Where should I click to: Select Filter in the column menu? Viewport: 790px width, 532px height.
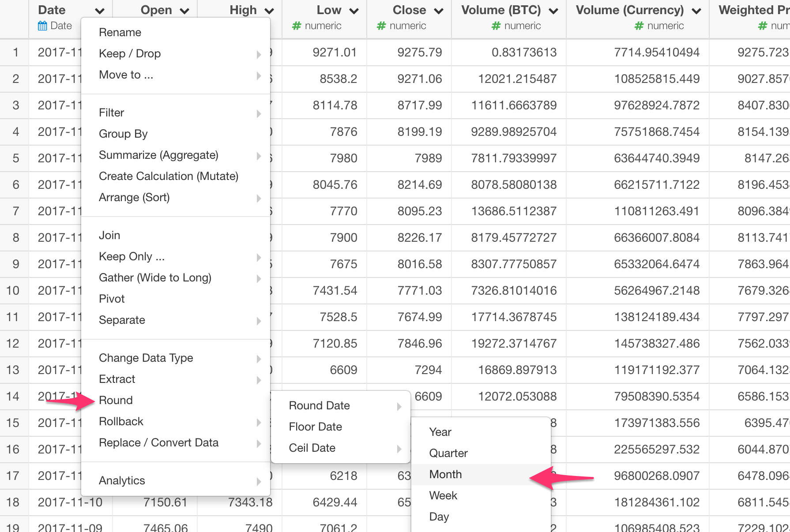click(x=176, y=112)
